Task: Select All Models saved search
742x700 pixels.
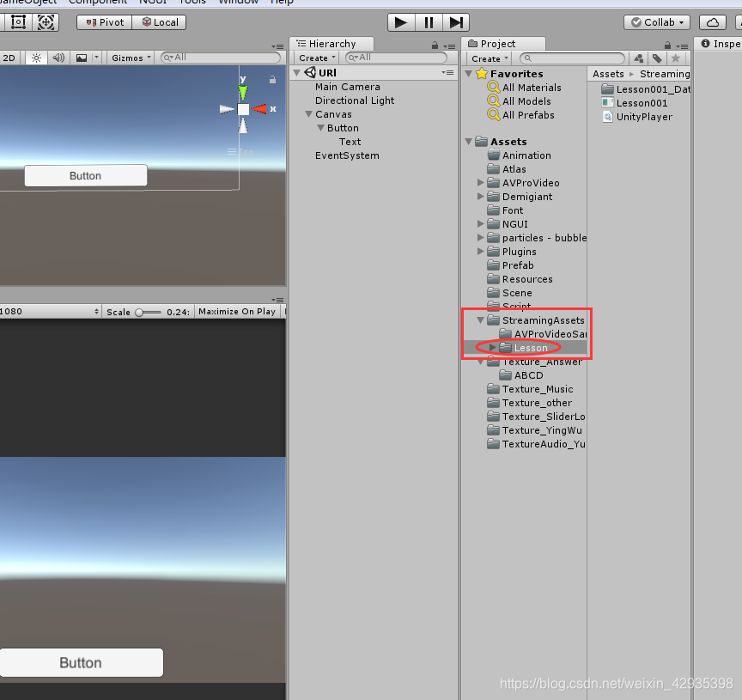Action: click(526, 101)
